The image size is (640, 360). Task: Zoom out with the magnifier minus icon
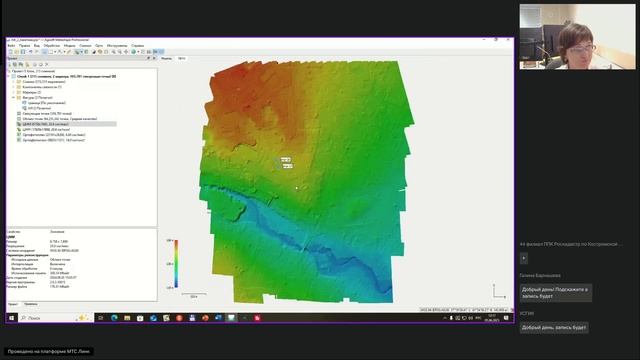120,52
